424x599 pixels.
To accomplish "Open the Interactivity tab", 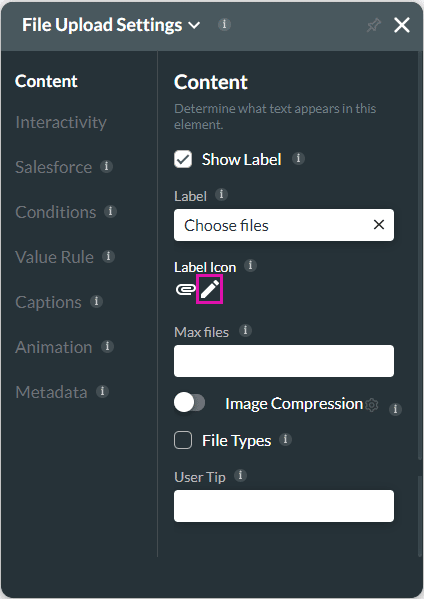I will click(x=61, y=122).
